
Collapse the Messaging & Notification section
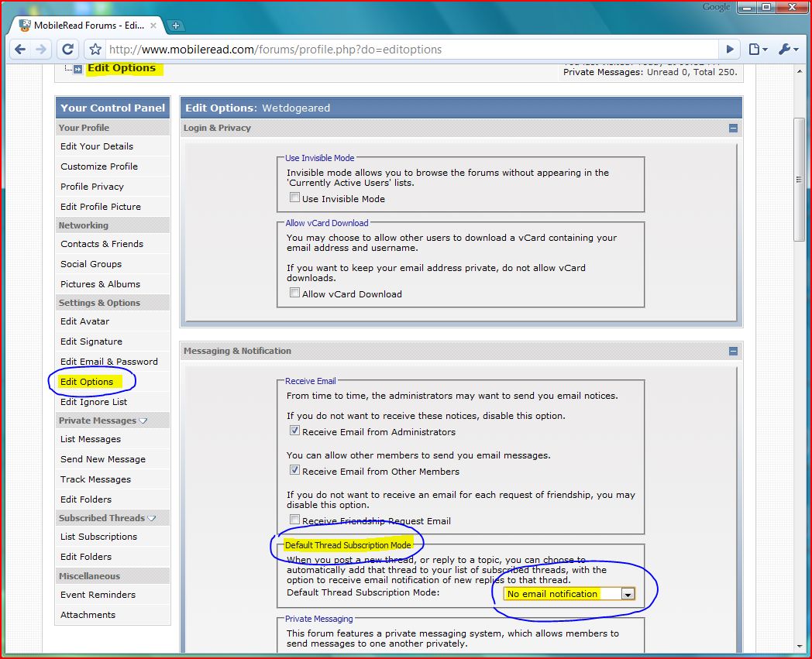tap(733, 351)
